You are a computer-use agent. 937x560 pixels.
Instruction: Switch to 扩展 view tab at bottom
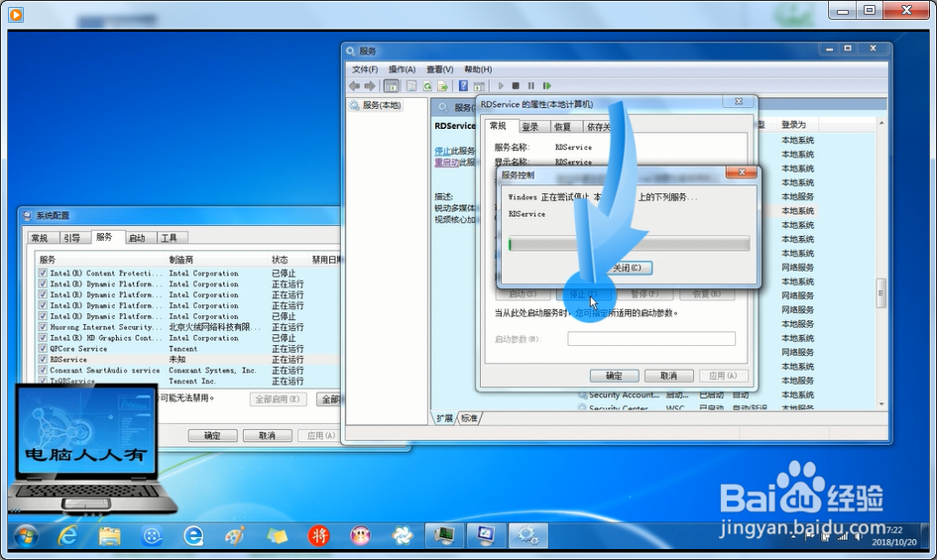pos(444,418)
